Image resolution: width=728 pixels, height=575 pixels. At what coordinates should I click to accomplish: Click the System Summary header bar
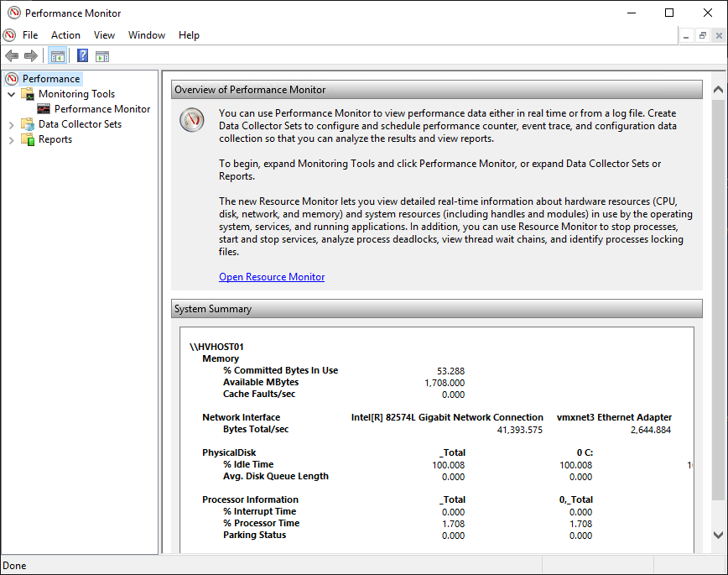tap(436, 309)
